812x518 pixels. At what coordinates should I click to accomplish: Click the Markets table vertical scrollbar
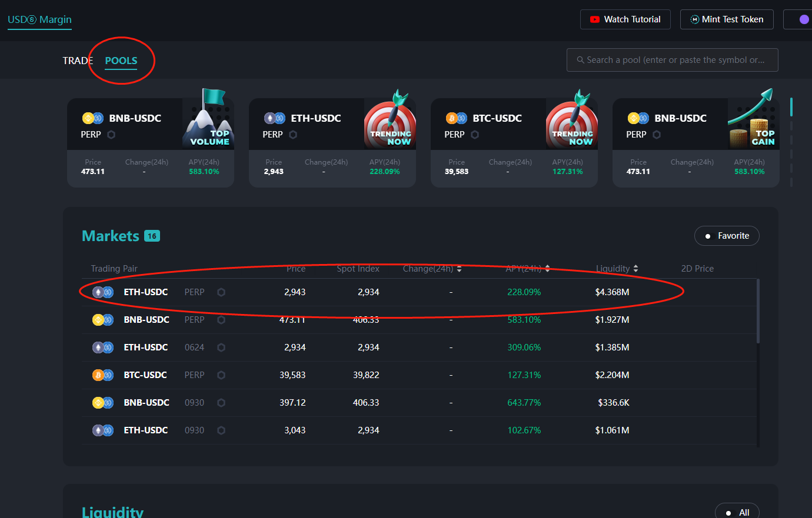click(758, 312)
